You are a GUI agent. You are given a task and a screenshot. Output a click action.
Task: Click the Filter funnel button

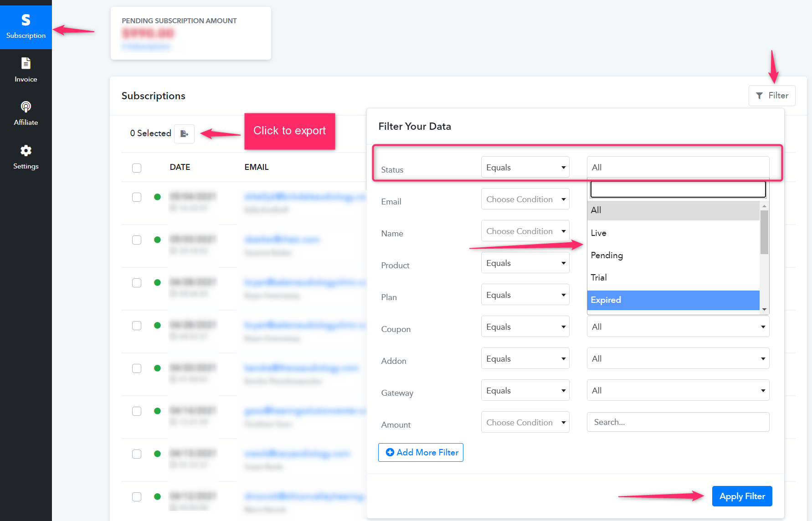pos(772,96)
